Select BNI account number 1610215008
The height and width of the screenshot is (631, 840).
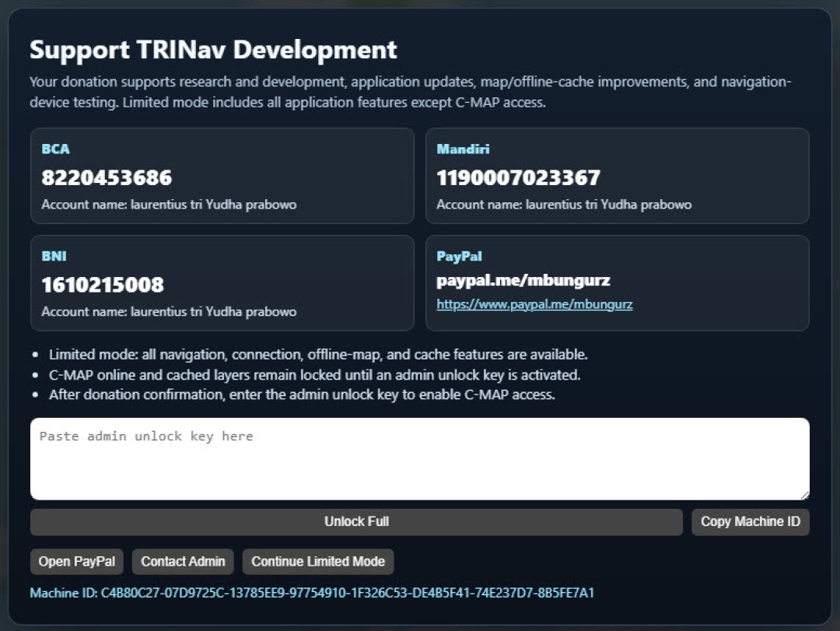coord(103,285)
